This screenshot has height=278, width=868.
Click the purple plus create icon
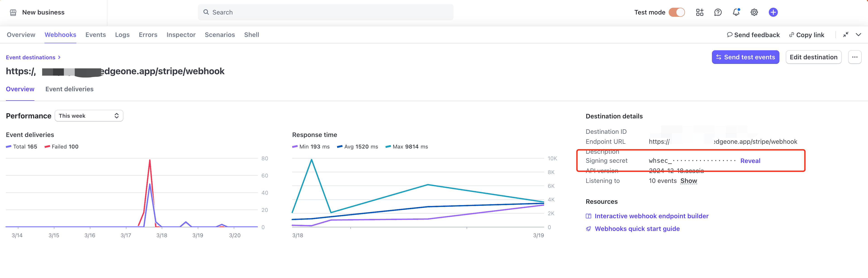pos(773,12)
